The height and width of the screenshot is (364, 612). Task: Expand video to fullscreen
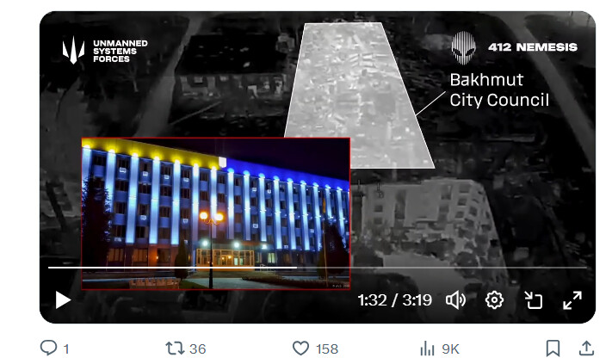pos(572,300)
